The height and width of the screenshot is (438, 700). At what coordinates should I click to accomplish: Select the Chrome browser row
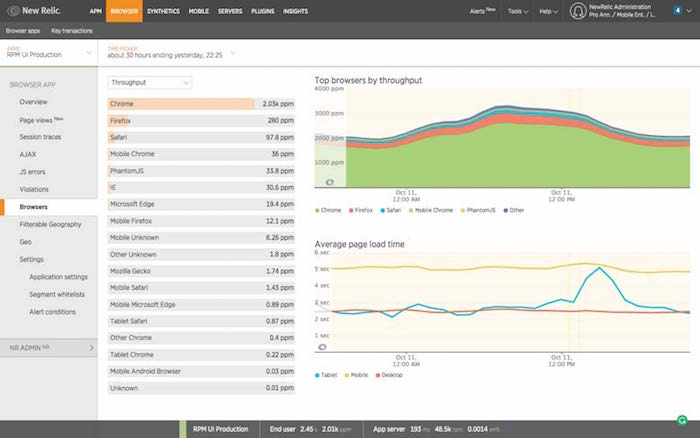201,104
